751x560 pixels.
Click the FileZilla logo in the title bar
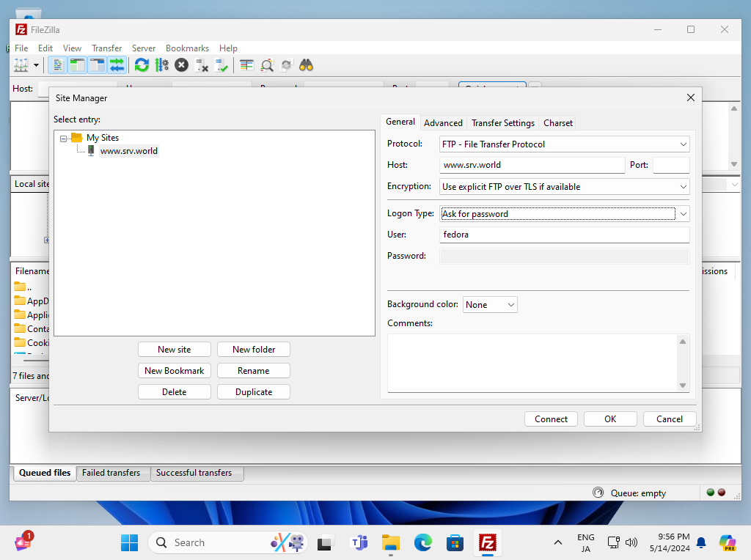21,29
